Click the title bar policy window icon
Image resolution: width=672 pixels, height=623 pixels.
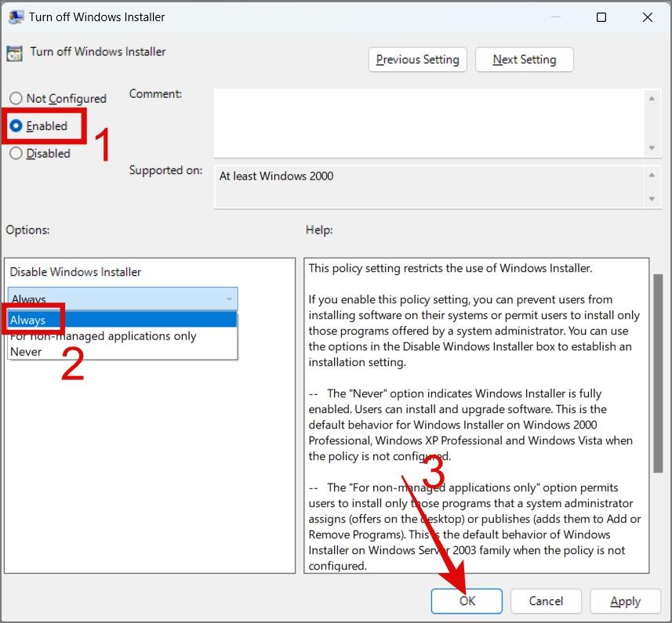click(x=16, y=17)
